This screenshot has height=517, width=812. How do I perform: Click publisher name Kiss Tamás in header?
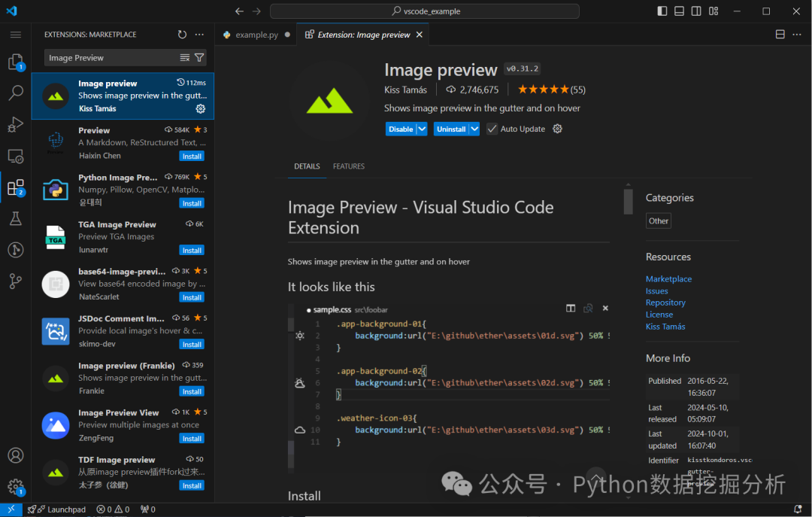pyautogui.click(x=405, y=90)
